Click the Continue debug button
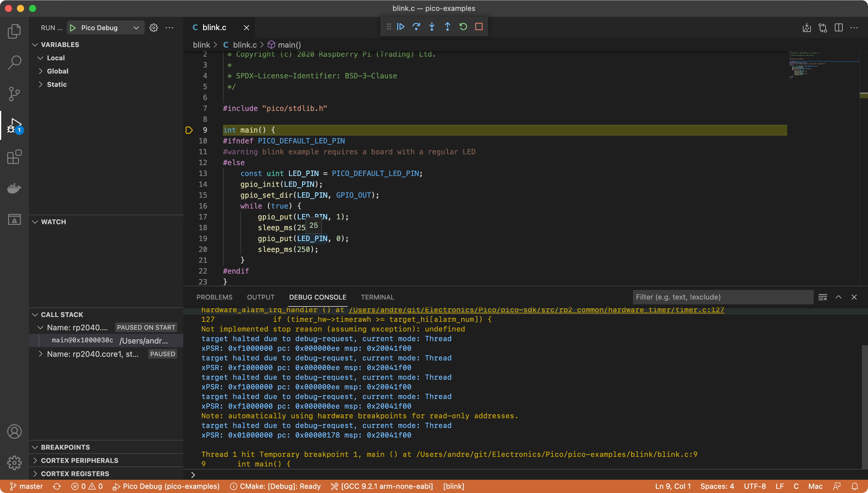The height and width of the screenshot is (493, 868). 401,27
